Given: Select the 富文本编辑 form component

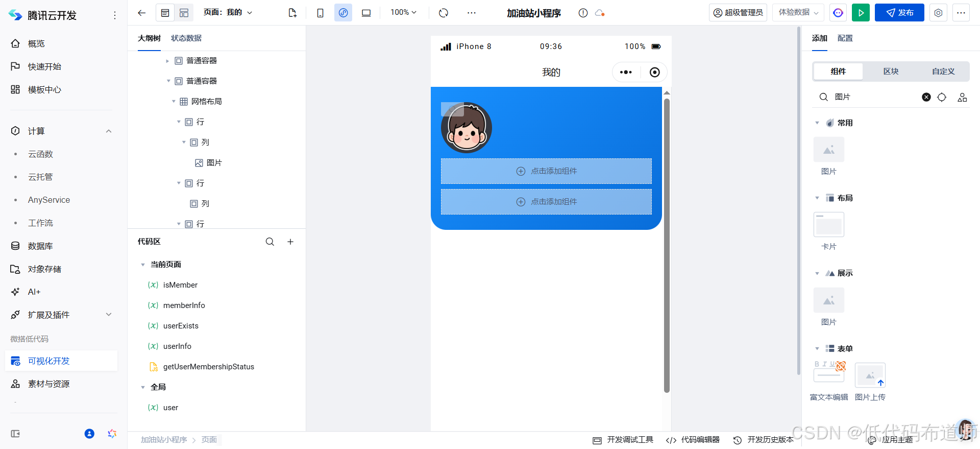Looking at the screenshot, I should (x=829, y=382).
